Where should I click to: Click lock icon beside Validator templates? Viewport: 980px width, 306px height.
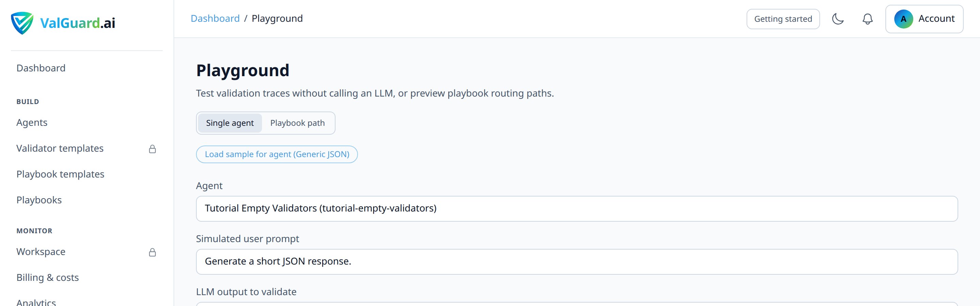[152, 149]
